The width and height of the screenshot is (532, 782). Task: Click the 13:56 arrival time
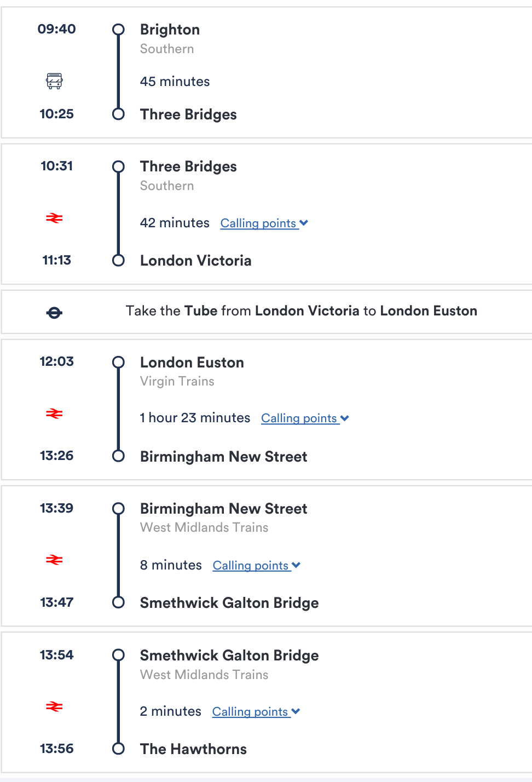pos(57,749)
